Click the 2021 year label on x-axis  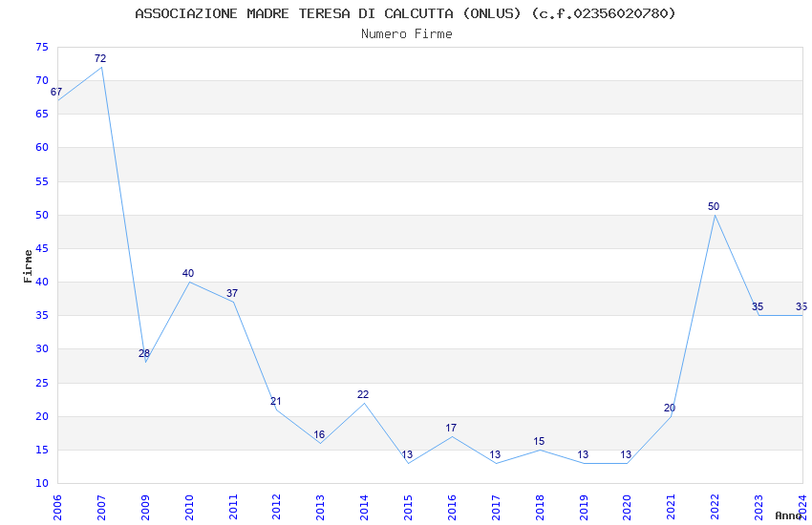pyautogui.click(x=672, y=508)
